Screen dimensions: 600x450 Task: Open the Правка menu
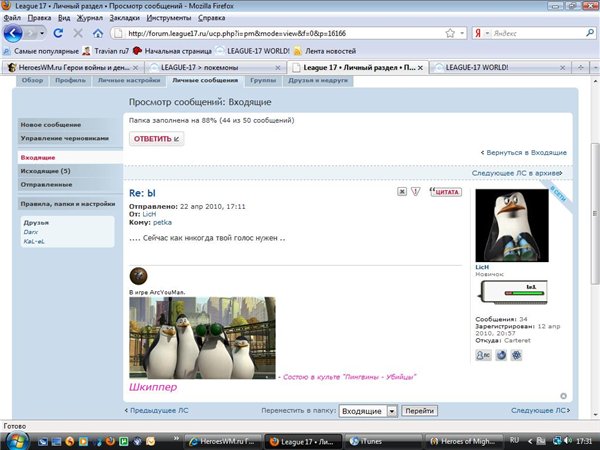point(39,18)
